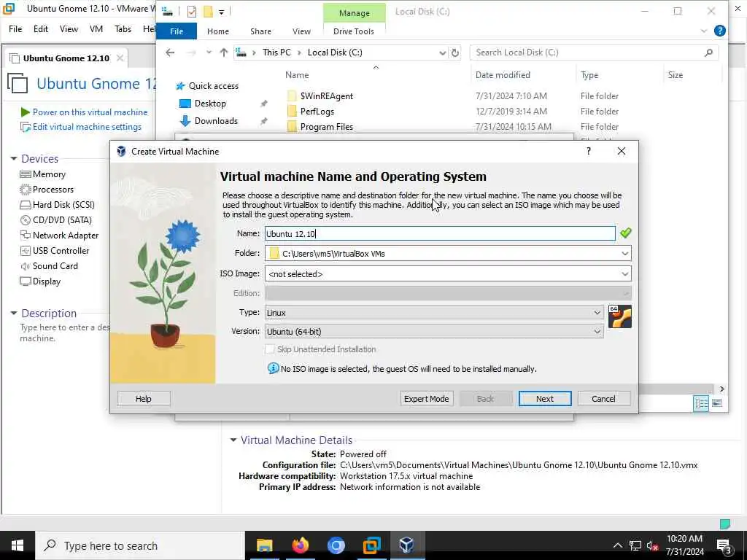This screenshot has width=747, height=560.
Task: Open the VMware VM menu
Action: click(x=96, y=29)
